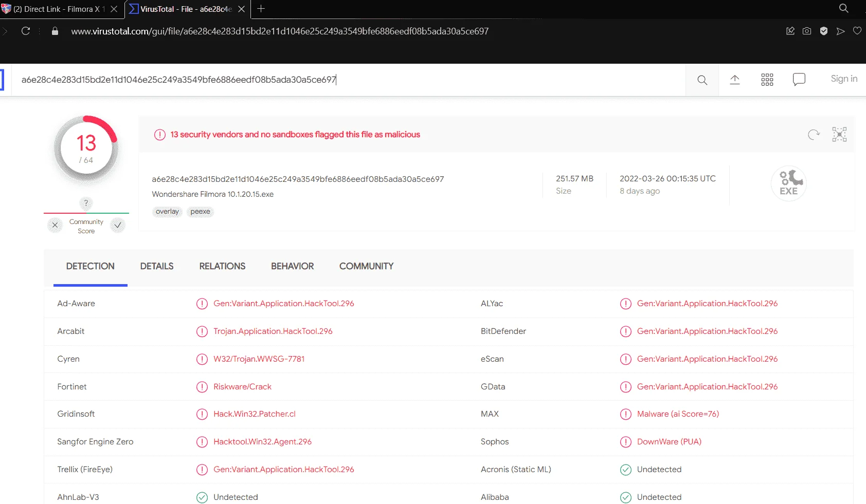Click the upload file icon
This screenshot has width=866, height=504.
click(x=735, y=80)
